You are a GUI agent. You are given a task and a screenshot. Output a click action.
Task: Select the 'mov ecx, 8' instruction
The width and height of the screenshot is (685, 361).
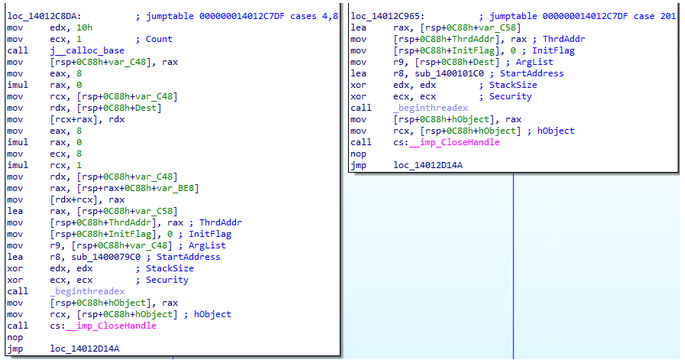45,154
